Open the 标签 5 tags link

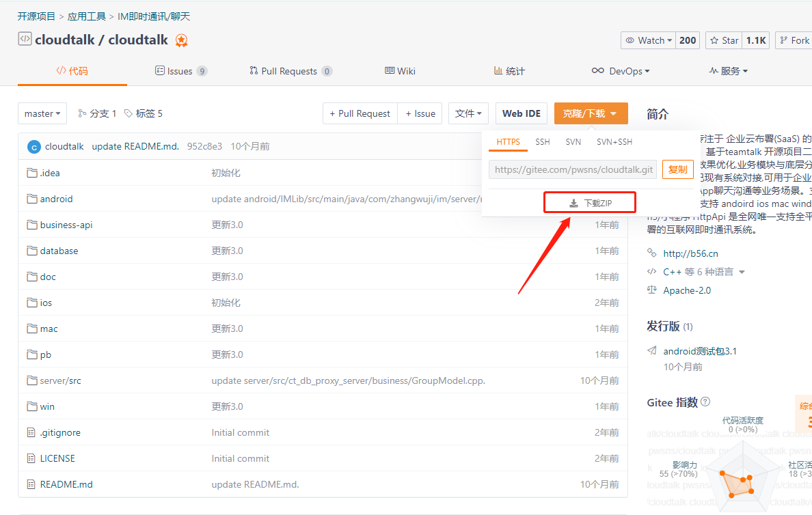pyautogui.click(x=144, y=113)
